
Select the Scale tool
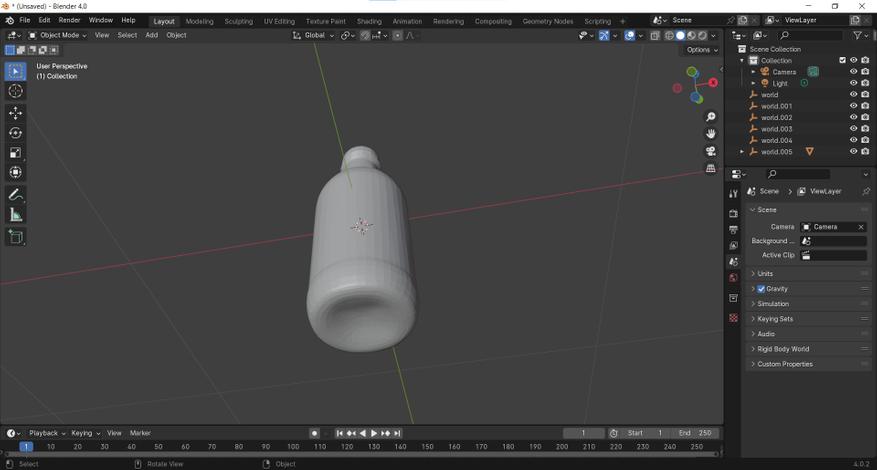pyautogui.click(x=15, y=153)
